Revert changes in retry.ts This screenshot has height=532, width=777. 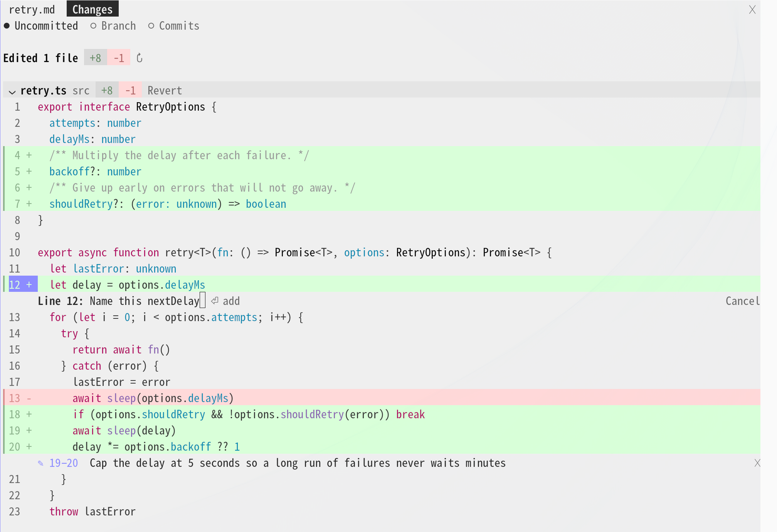(x=165, y=91)
